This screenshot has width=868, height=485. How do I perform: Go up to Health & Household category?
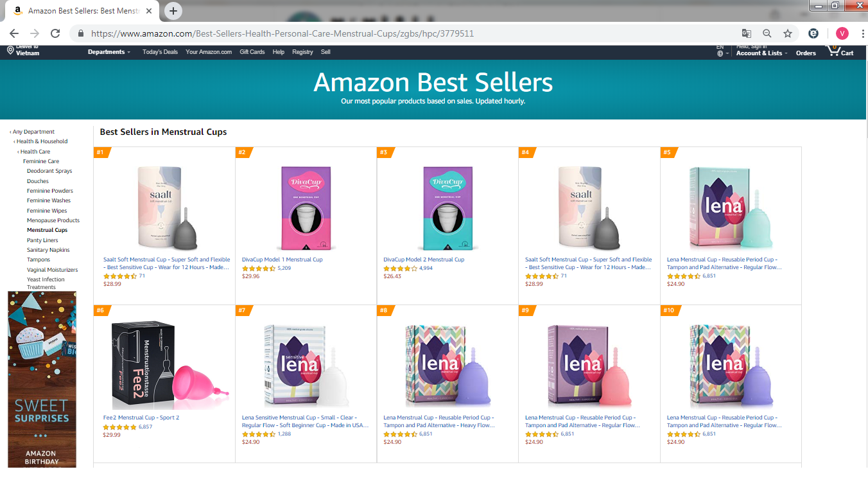click(42, 141)
